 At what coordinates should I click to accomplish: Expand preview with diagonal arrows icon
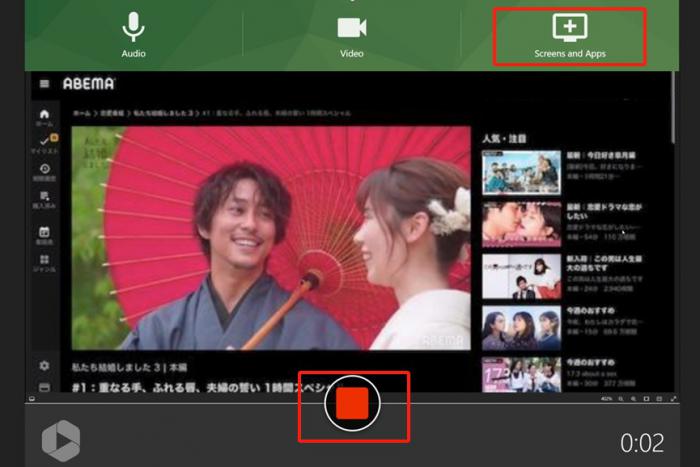[673, 399]
